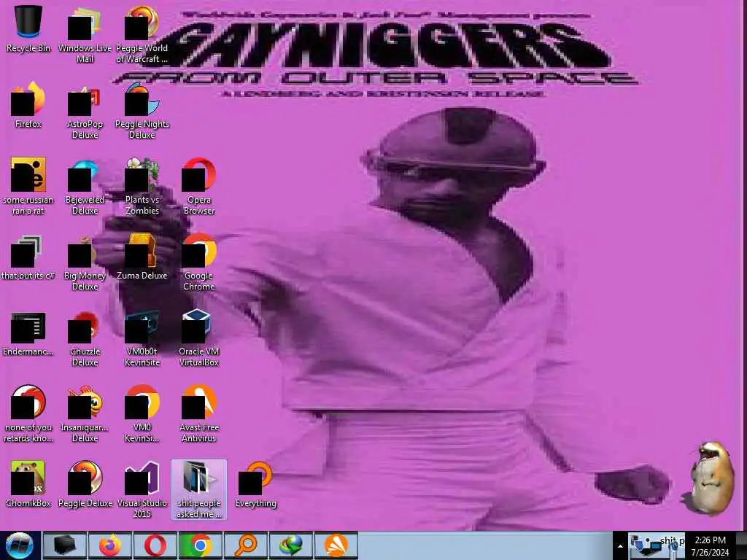This screenshot has height=560, width=747.
Task: Click the Show Desktop strip at the taskbar's end
Action: click(741, 545)
